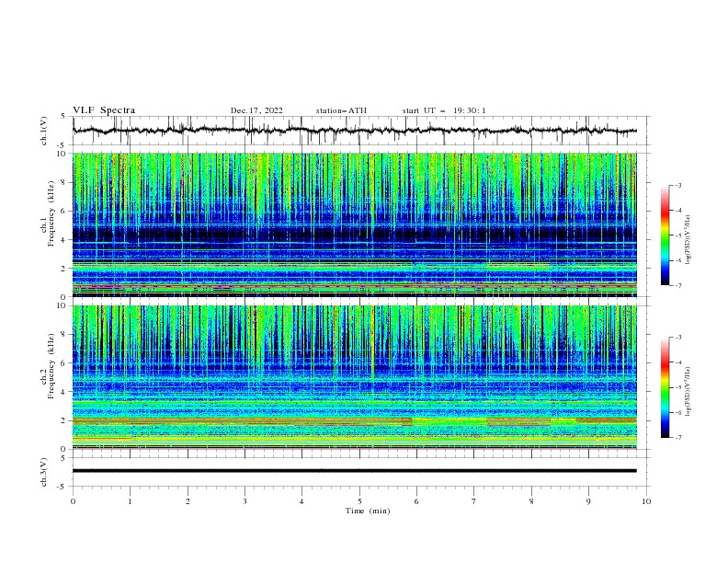Viewport: 728px width, 563px height.
Task: Click the "Time (min)" x-axis title
Action: pos(368,511)
